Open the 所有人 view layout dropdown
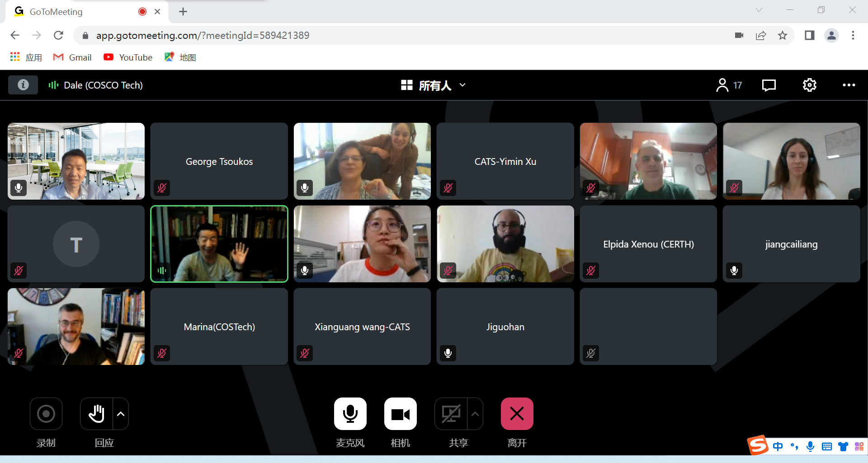The width and height of the screenshot is (868, 463). click(442, 85)
